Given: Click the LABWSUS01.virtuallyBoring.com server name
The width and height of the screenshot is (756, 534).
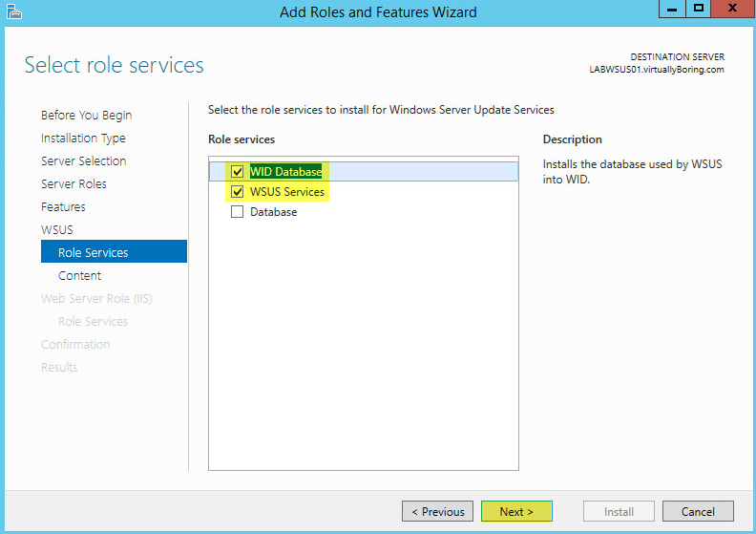Looking at the screenshot, I should click(657, 70).
